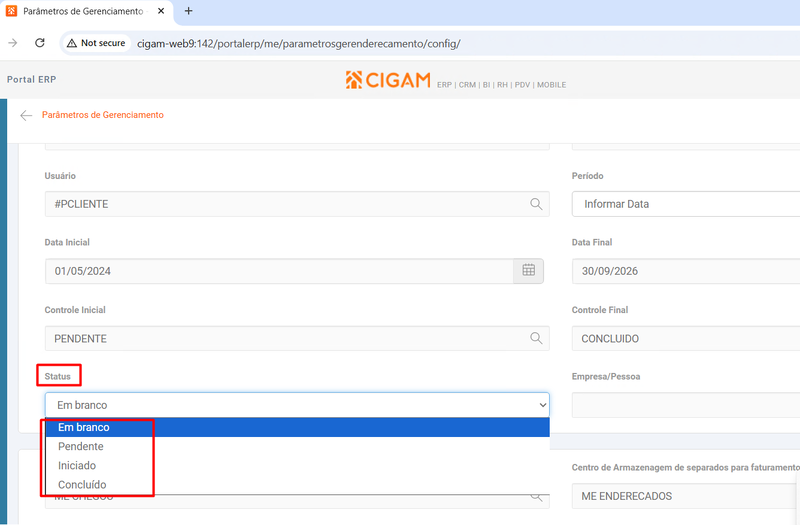Click the Controle Inicial label
800x525 pixels.
[x=75, y=310]
